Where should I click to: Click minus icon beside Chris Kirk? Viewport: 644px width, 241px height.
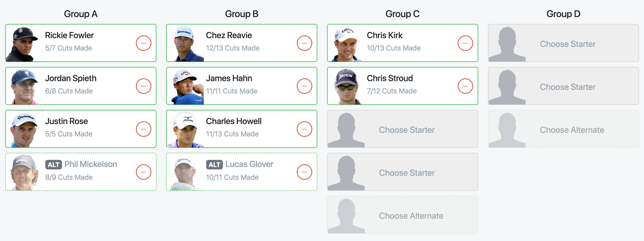click(465, 43)
